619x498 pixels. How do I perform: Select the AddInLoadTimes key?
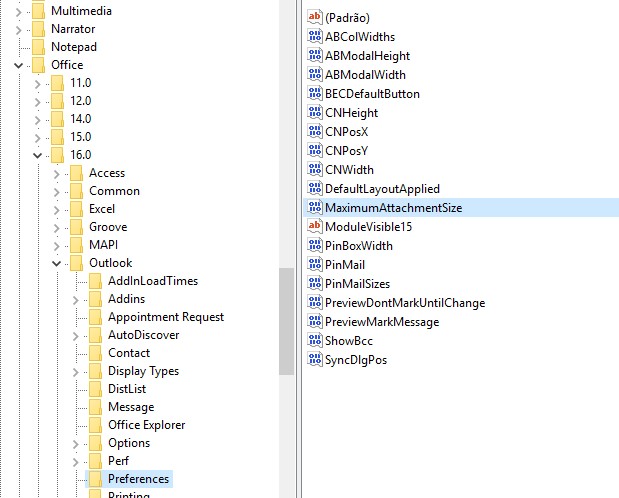[153, 281]
